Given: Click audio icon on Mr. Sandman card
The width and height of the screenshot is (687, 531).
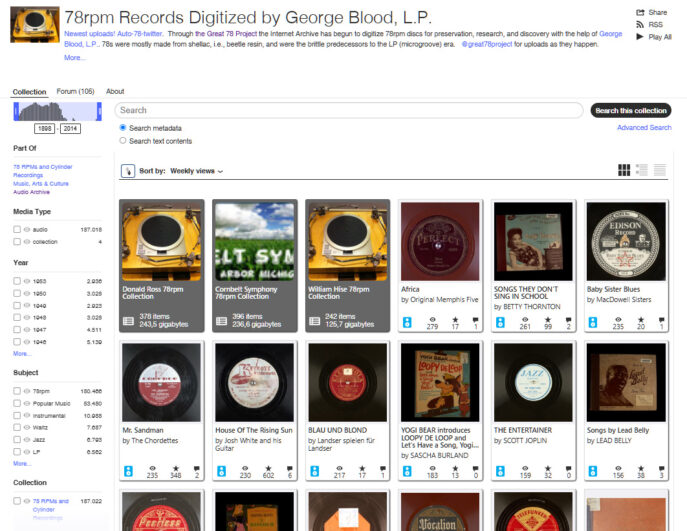Looking at the screenshot, I should coord(128,471).
